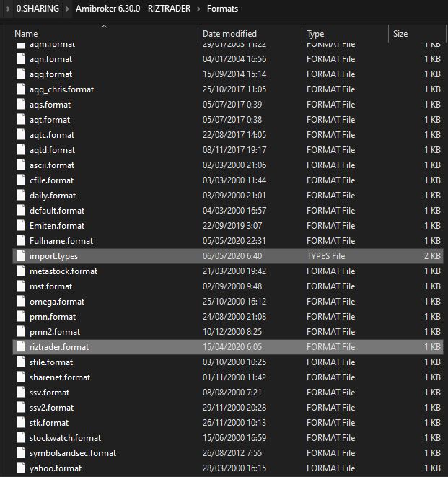Expand the chevron after 0.SHARING breadcrumb
Image resolution: width=448 pixels, height=477 pixels.
coord(67,9)
